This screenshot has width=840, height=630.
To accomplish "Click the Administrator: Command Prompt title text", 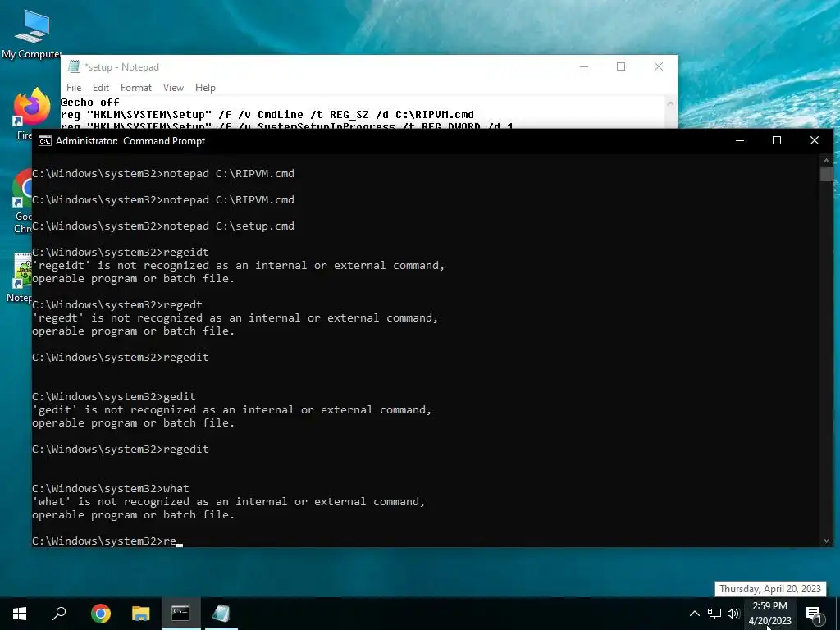I will pyautogui.click(x=130, y=141).
